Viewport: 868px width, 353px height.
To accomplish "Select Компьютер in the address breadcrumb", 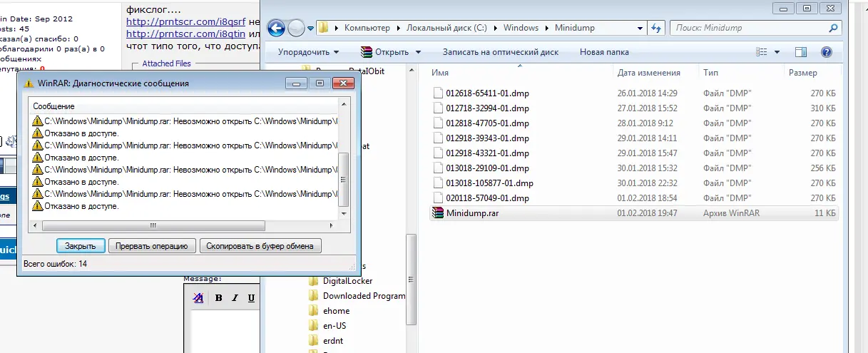I will point(367,28).
